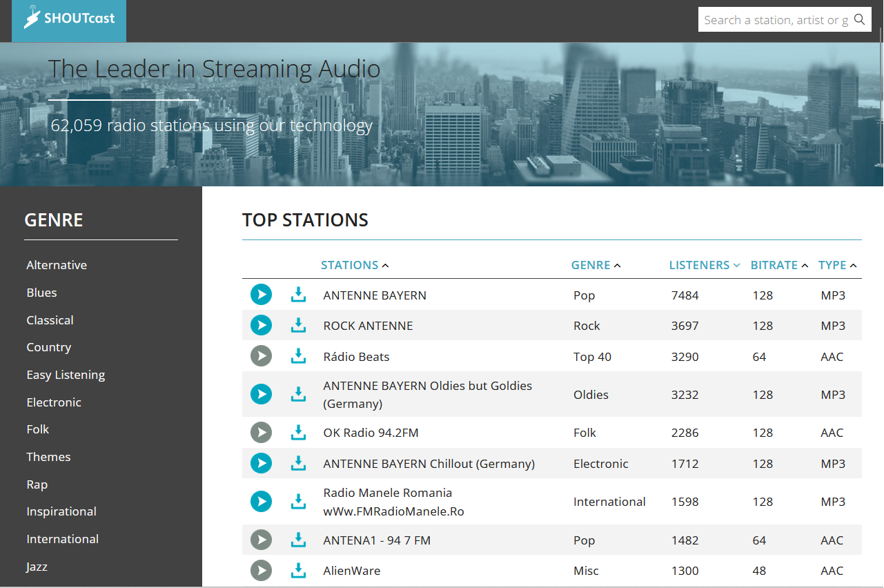Viewport: 884px width, 588px height.
Task: Click The Leader in Streaming Audio headline
Action: click(214, 68)
